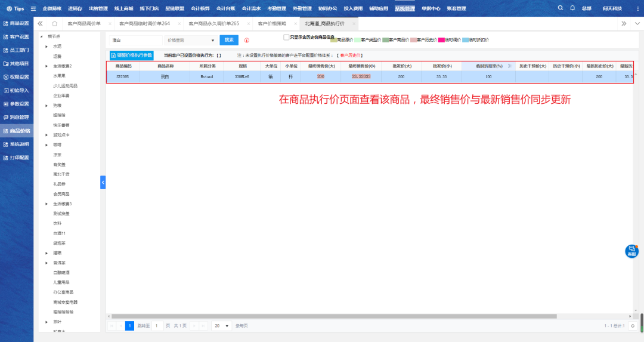This screenshot has height=342, width=644.
Task: Click the 搜索 button
Action: [229, 40]
